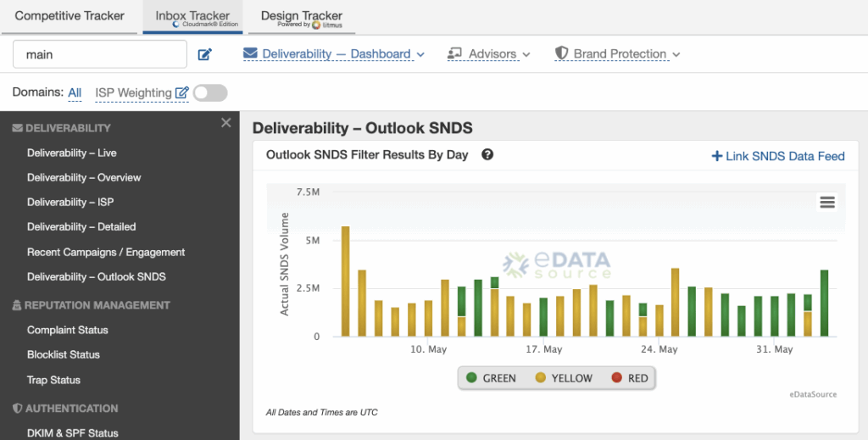Expand the Advisors dropdown menu
868x440 pixels.
489,53
